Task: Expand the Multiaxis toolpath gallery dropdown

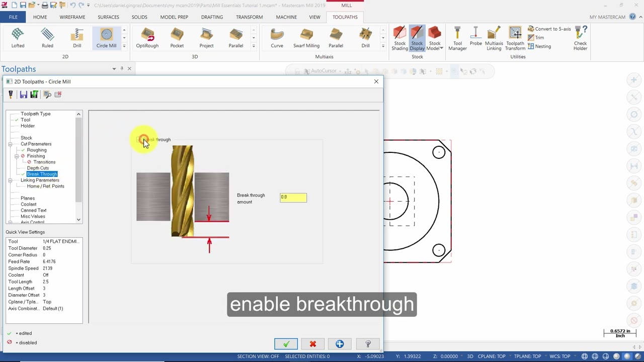Action: click(383, 46)
